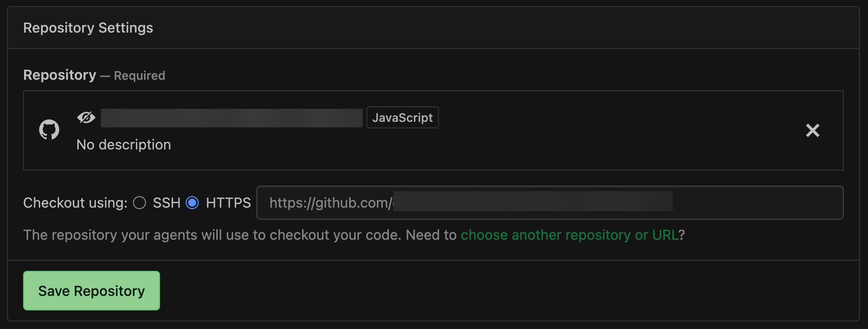This screenshot has width=868, height=329.
Task: Open the choose another repository or URL link
Action: pyautogui.click(x=569, y=235)
